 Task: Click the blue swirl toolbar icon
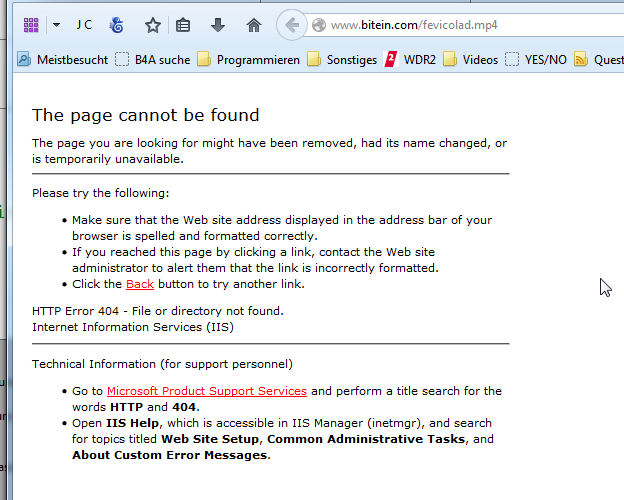pos(117,25)
